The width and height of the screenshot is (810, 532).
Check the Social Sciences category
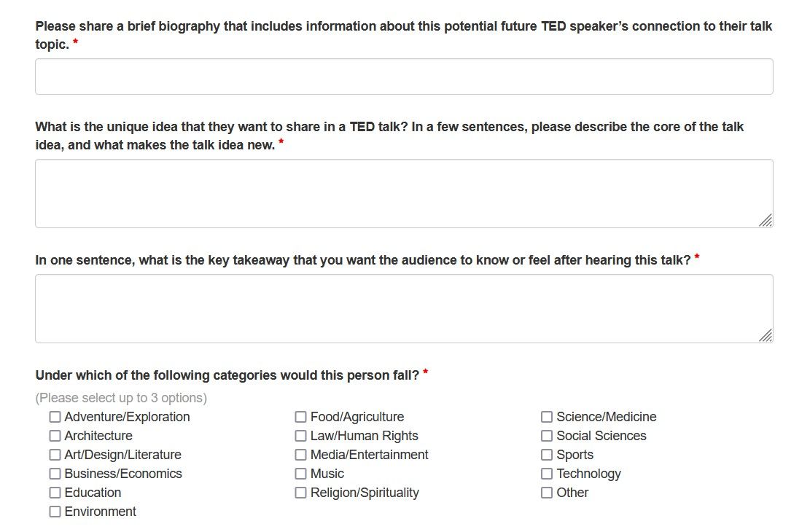coord(546,435)
